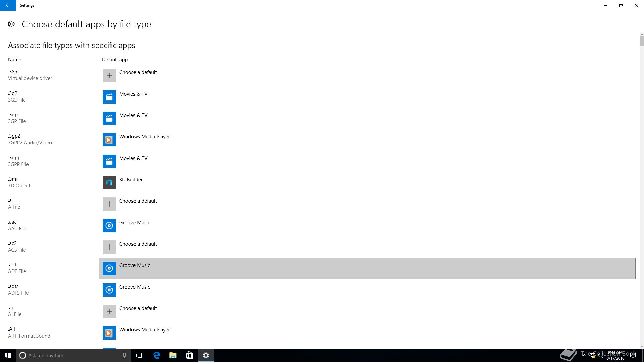Viewport: 644px width, 362px height.
Task: Click the .adts file extension name
Action: pyautogui.click(x=13, y=286)
